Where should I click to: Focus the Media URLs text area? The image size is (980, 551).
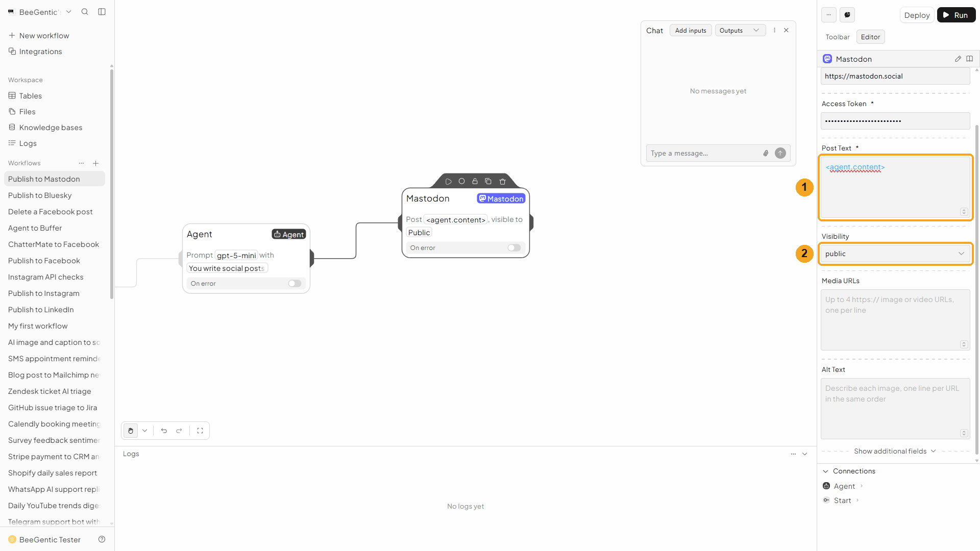(x=895, y=320)
